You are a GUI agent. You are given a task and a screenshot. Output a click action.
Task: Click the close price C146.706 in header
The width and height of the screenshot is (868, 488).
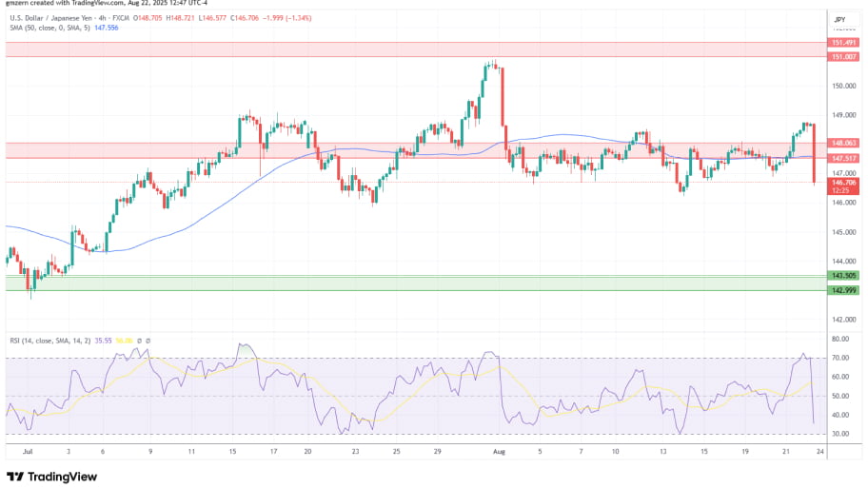point(244,18)
